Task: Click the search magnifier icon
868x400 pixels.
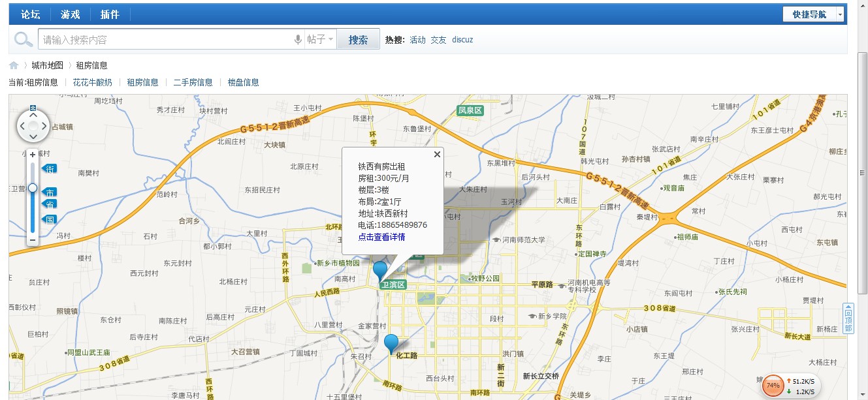Action: point(24,40)
